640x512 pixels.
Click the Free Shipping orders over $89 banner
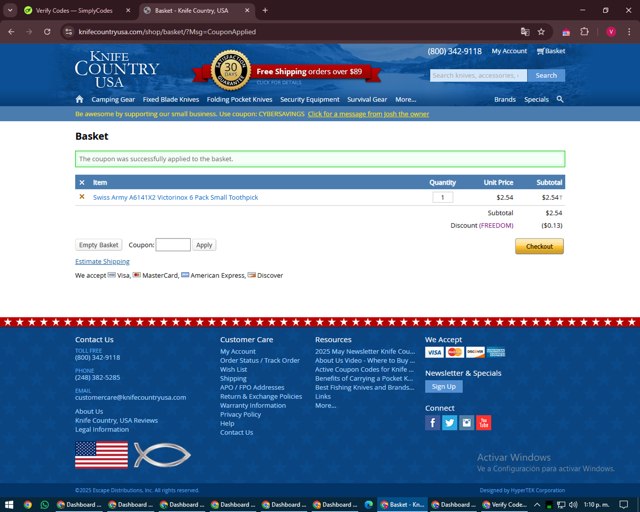[x=309, y=71]
